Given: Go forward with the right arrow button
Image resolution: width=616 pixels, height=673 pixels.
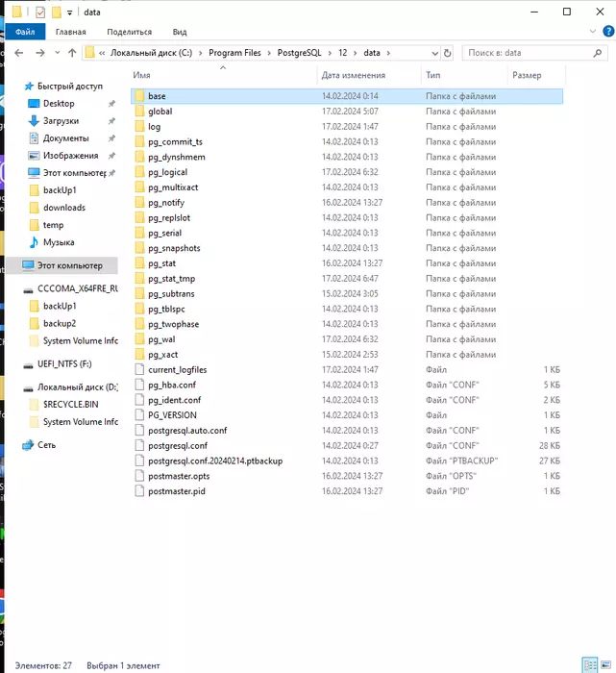Looking at the screenshot, I should click(40, 53).
